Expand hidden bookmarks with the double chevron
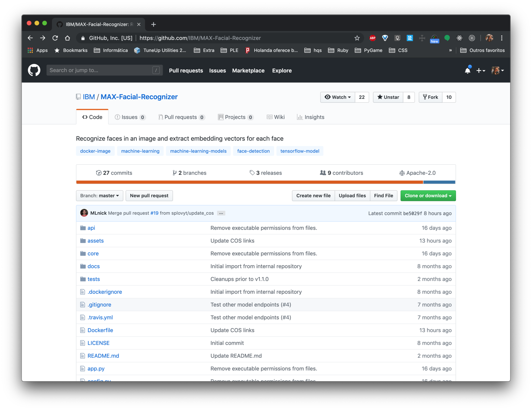 coord(450,50)
